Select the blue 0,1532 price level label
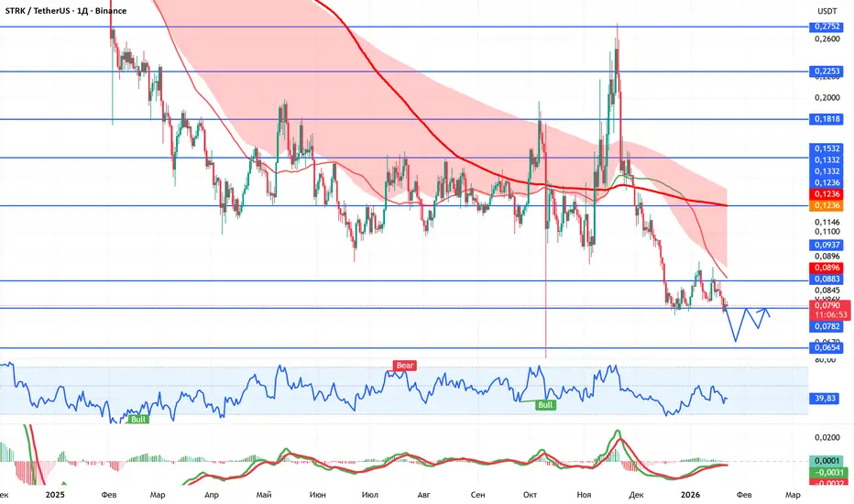 [827, 148]
